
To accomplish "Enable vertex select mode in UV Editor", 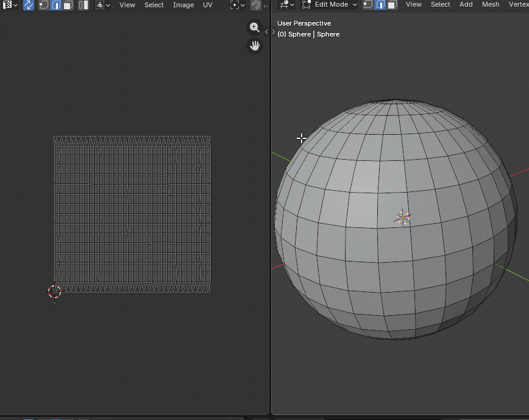I will click(43, 5).
